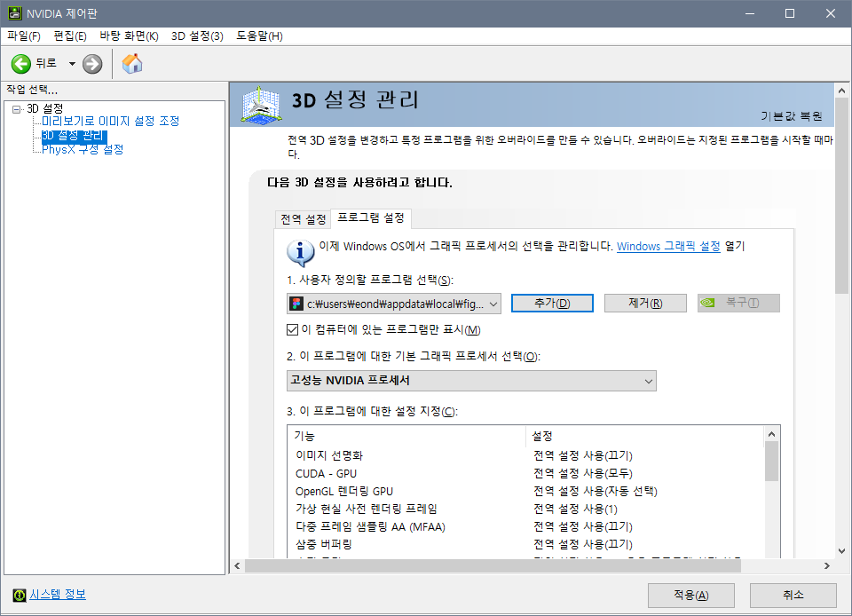Image resolution: width=852 pixels, height=616 pixels.
Task: Switch to the 전역 설정 tab
Action: pyautogui.click(x=303, y=219)
